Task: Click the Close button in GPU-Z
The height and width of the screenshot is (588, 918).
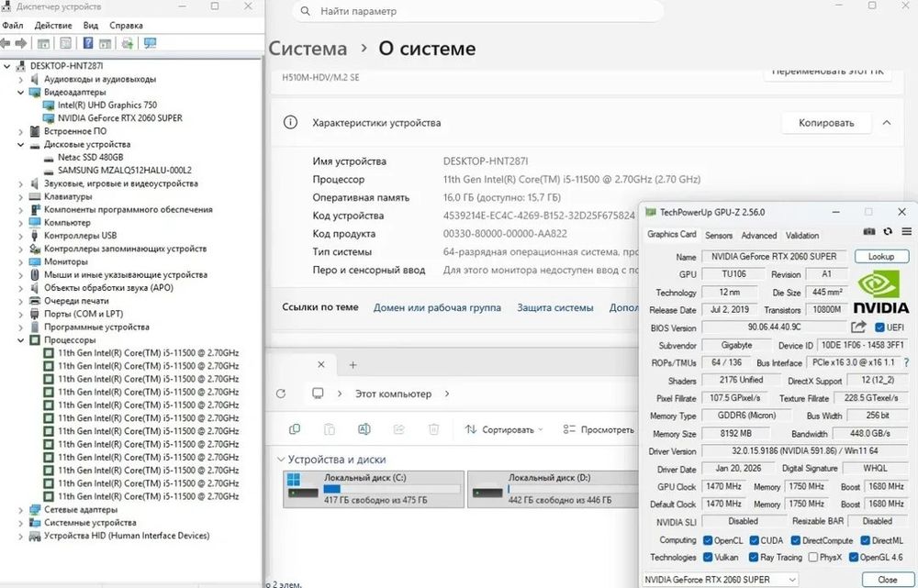Action: click(887, 579)
